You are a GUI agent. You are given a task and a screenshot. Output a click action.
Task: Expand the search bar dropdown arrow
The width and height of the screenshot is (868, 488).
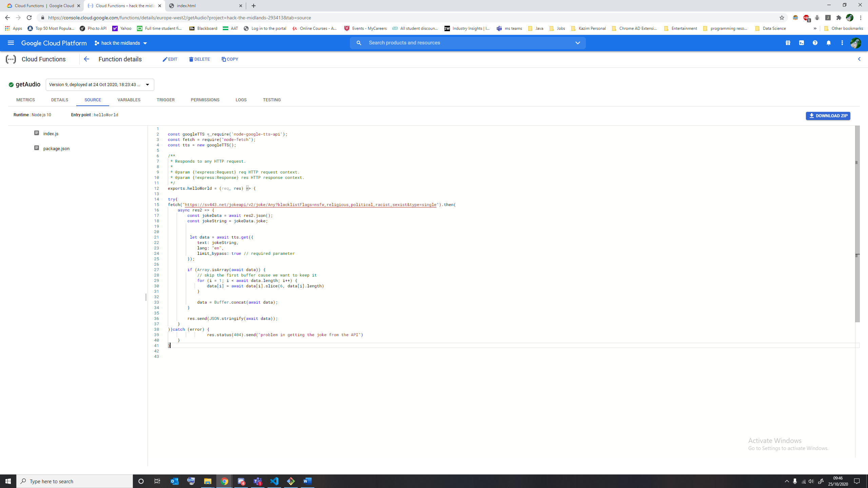pyautogui.click(x=578, y=43)
